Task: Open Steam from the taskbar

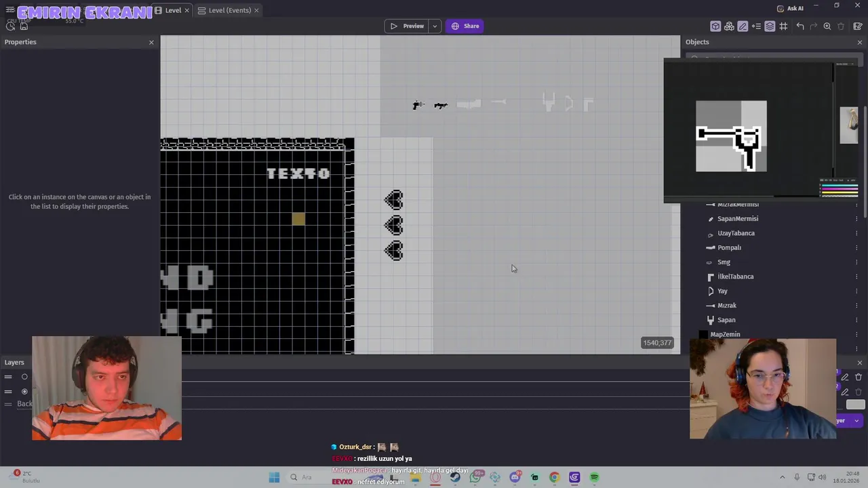Action: tap(455, 477)
